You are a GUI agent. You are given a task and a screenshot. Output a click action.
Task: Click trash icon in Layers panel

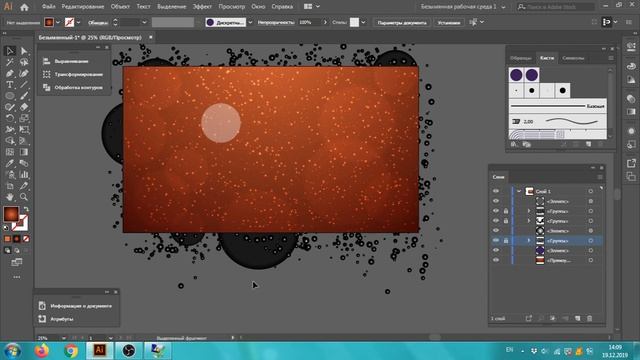[x=589, y=318]
